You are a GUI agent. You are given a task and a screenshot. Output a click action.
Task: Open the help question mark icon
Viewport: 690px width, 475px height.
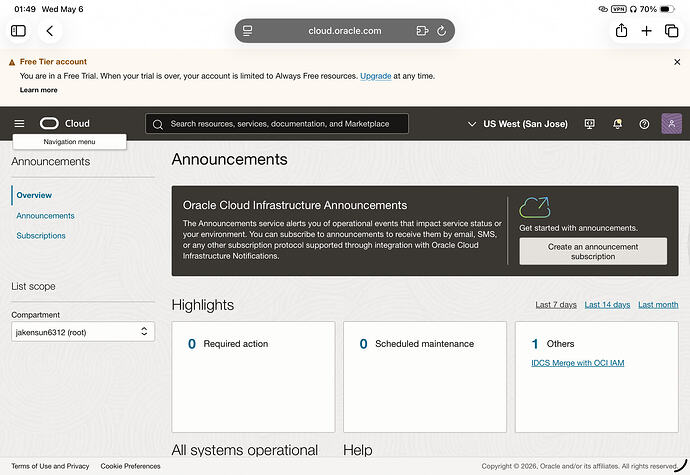point(644,124)
